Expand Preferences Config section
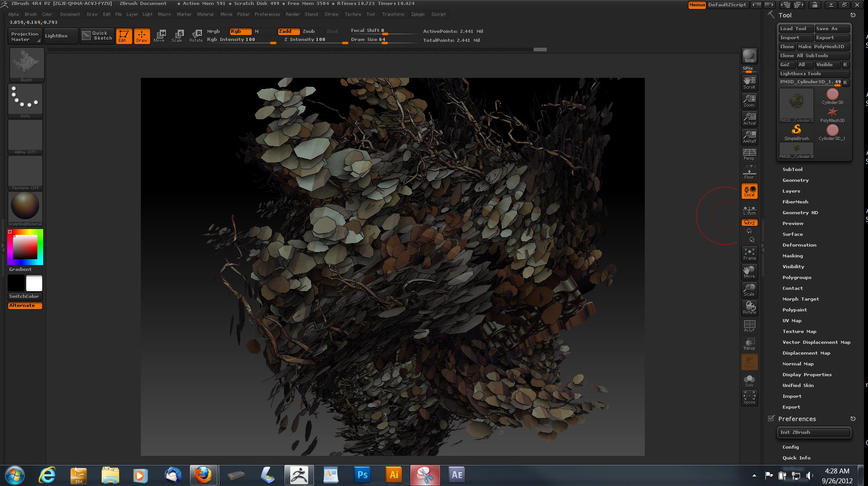The width and height of the screenshot is (868, 486). 791,447
